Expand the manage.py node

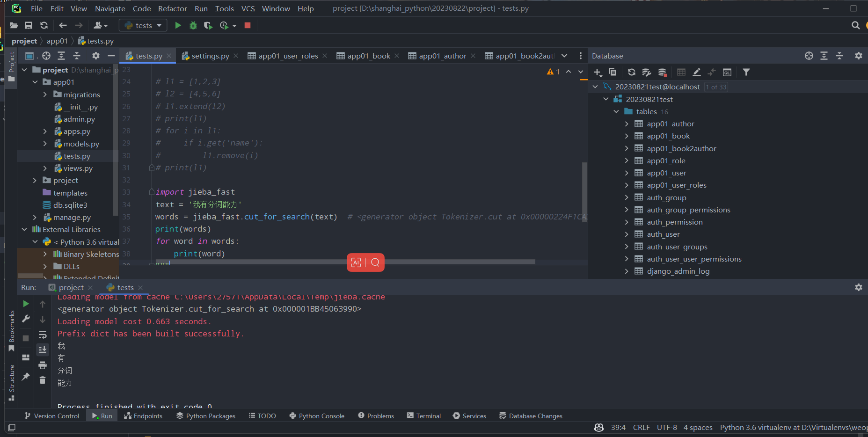click(35, 217)
